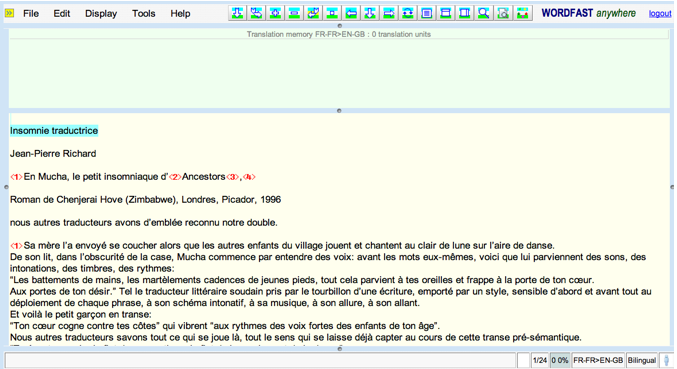Screen dimensions: 677x369
Task: Click the down arrow icon between left and right arrows
Action: 370,13
